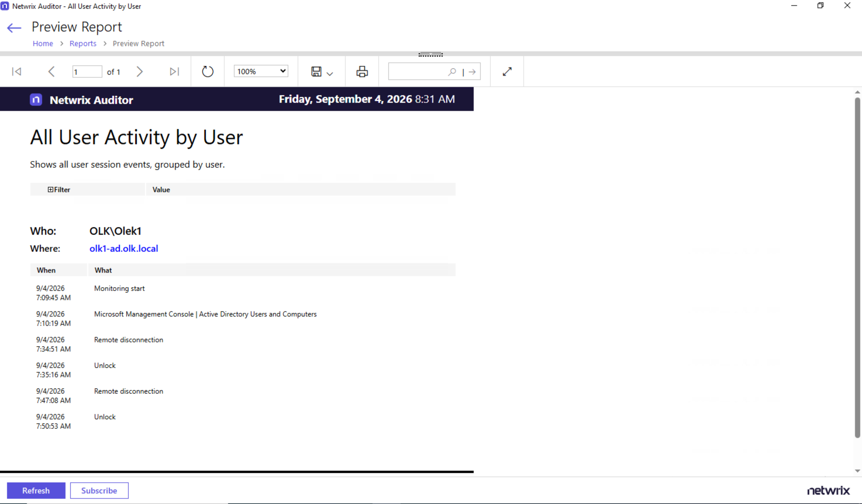
Task: Select the 'Unlock' entry at 7:50:53 AM
Action: pyautogui.click(x=105, y=416)
